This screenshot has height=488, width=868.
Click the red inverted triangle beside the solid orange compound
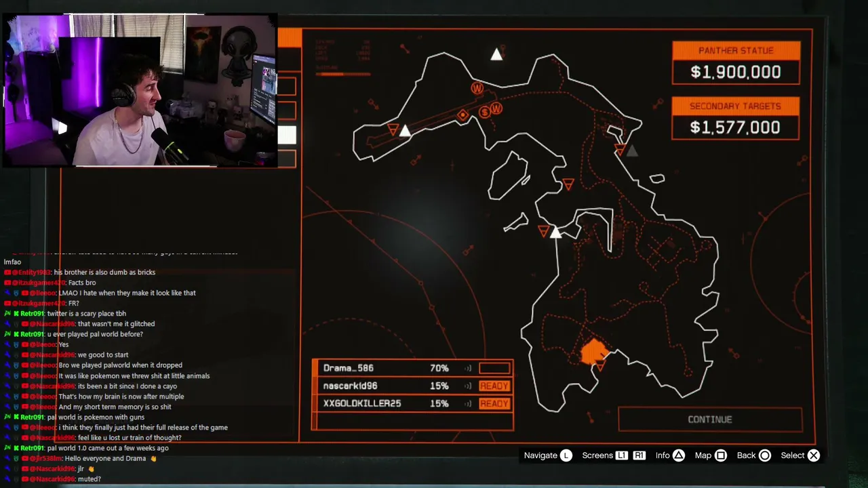coord(599,366)
